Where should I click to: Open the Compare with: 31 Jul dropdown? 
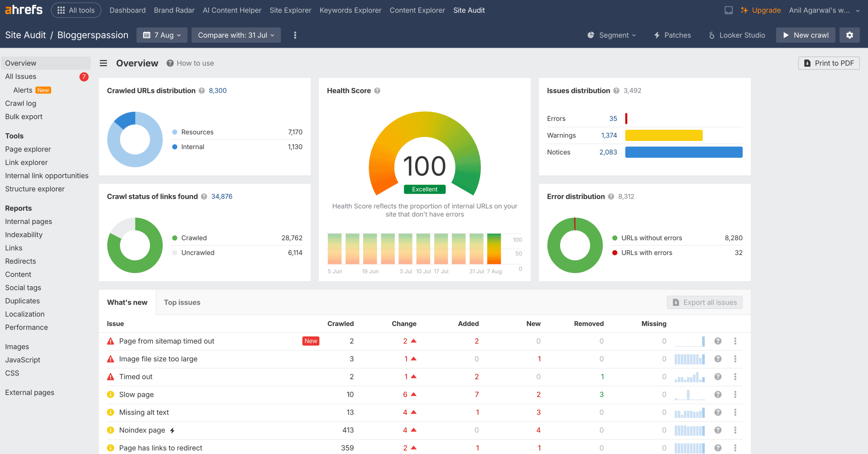pyautogui.click(x=236, y=35)
